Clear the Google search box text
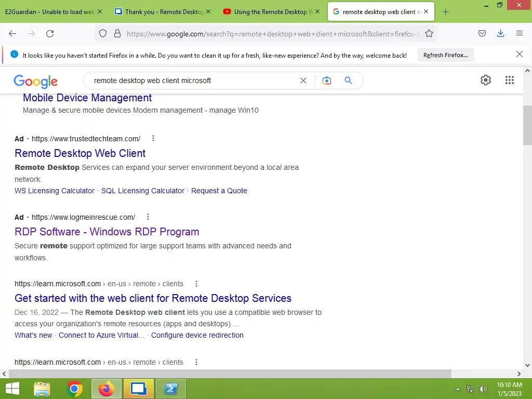Viewport: 532px width, 399px height. [303, 81]
